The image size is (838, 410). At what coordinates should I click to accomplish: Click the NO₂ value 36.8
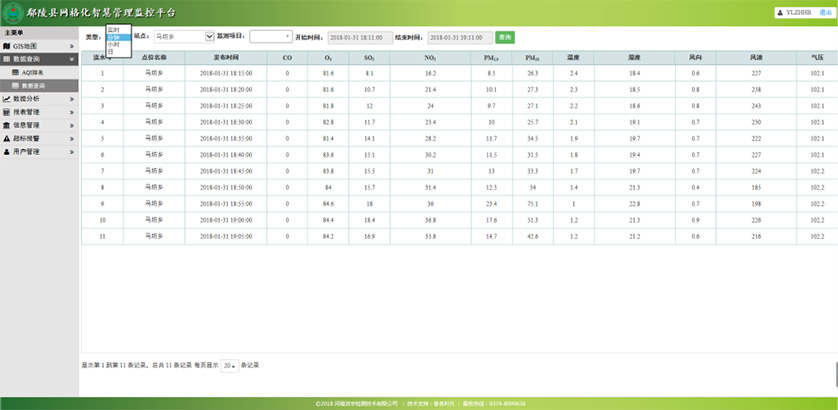tap(430, 220)
